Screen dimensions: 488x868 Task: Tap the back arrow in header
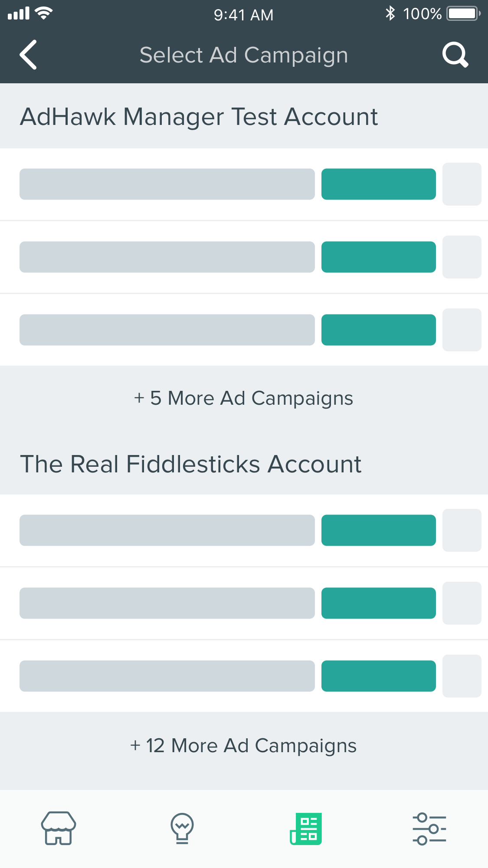pos(29,55)
